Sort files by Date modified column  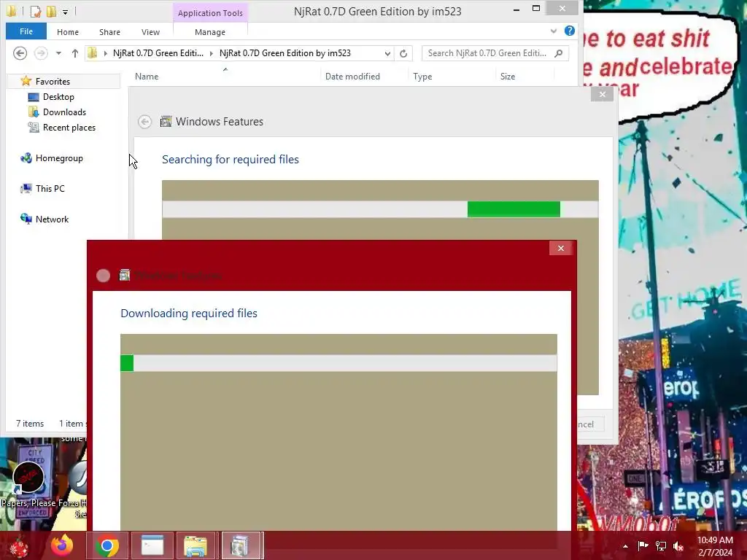pyautogui.click(x=352, y=76)
